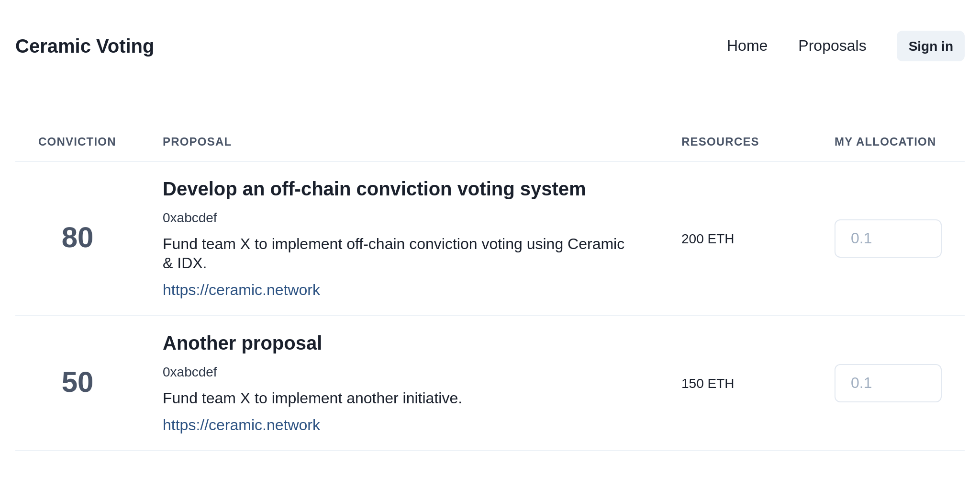Click the 200 ETH resources value
Viewport: 980px width, 479px height.
click(x=707, y=239)
